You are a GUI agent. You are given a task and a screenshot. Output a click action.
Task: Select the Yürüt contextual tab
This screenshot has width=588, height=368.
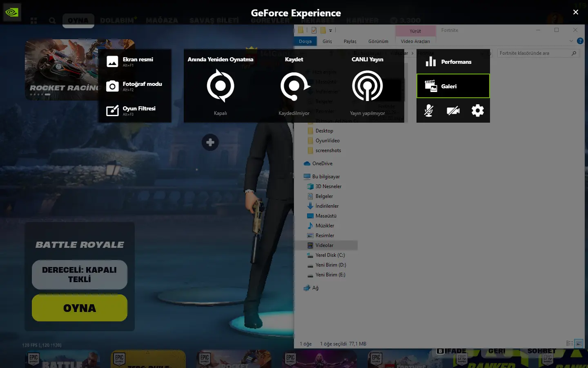pyautogui.click(x=415, y=31)
